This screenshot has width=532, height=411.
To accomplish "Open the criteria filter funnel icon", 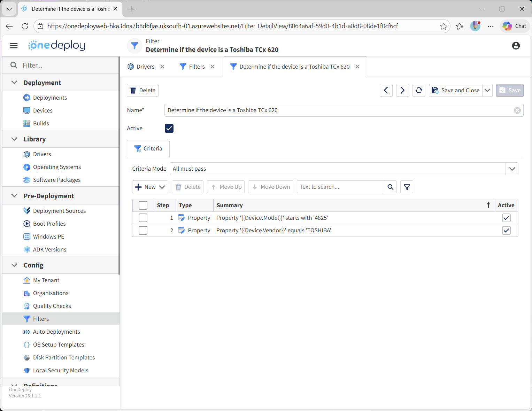I will pyautogui.click(x=407, y=187).
